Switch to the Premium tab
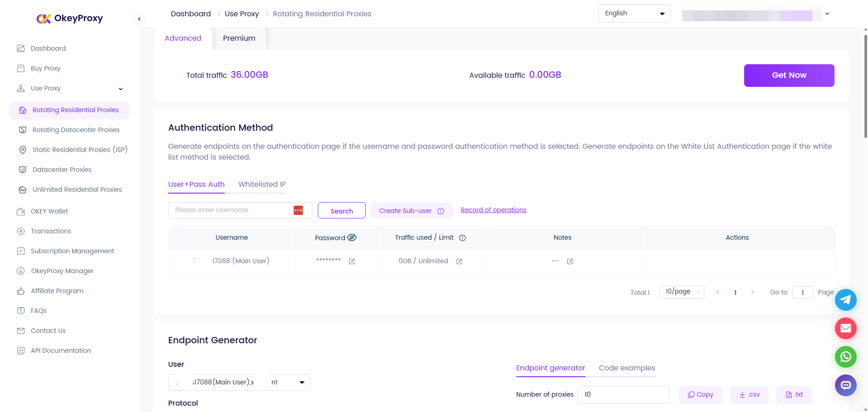868x412 pixels. pyautogui.click(x=239, y=38)
